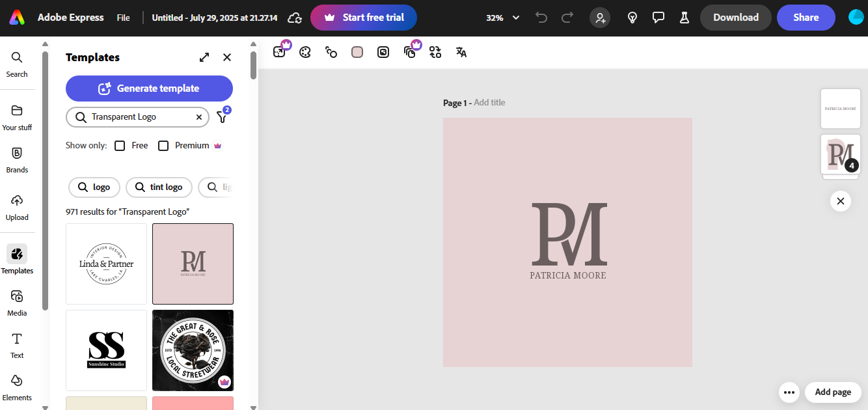The height and width of the screenshot is (410, 868).
Task: Click the lightbulb ideas icon
Action: tap(632, 18)
